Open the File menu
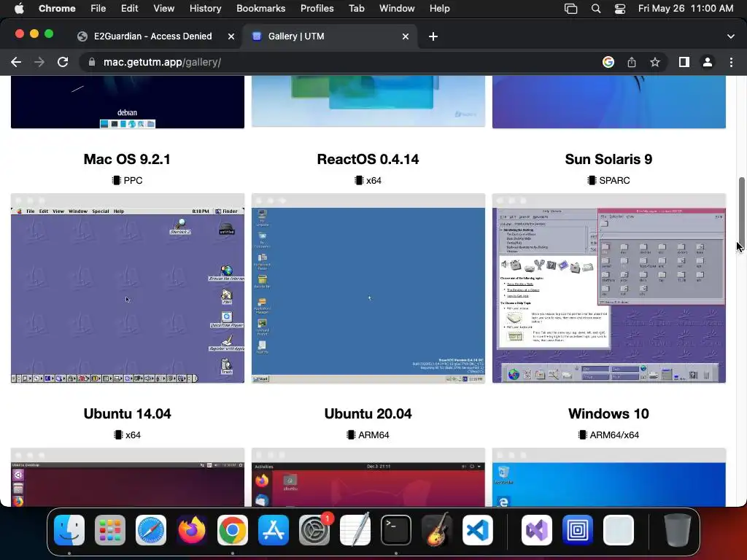747x560 pixels. click(x=98, y=9)
